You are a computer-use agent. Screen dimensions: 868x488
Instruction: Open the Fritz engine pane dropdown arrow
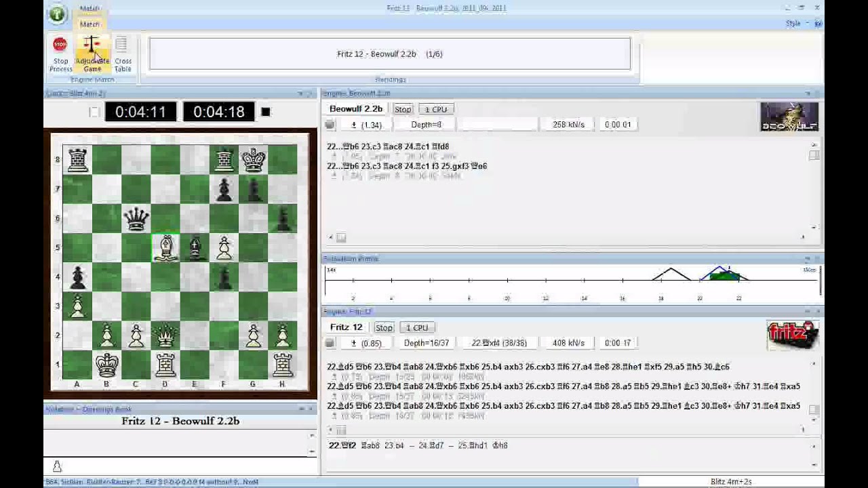[808, 312]
